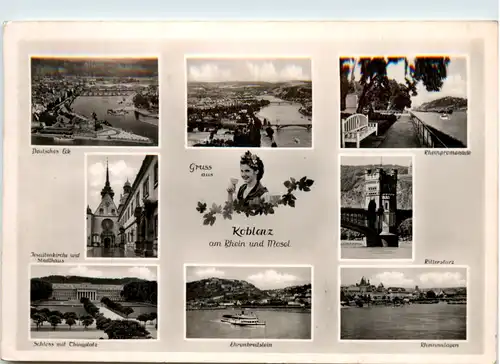
Task: Click the 'Deutsches Eck' caption
Action: pos(51,151)
